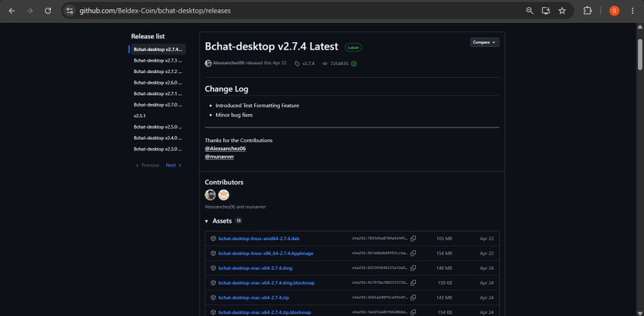The height and width of the screenshot is (316, 644).
Task: Open Alexsanchez06 author link near release date
Action: click(229, 64)
